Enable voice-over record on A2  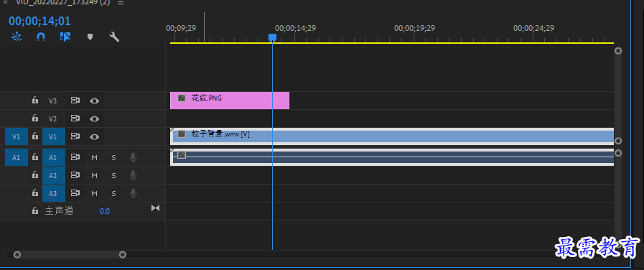click(x=133, y=175)
